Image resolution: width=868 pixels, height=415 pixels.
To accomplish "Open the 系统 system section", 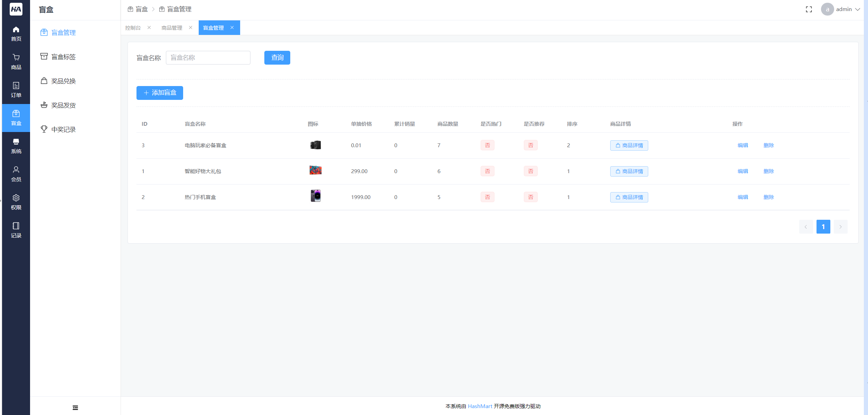I will (16, 146).
